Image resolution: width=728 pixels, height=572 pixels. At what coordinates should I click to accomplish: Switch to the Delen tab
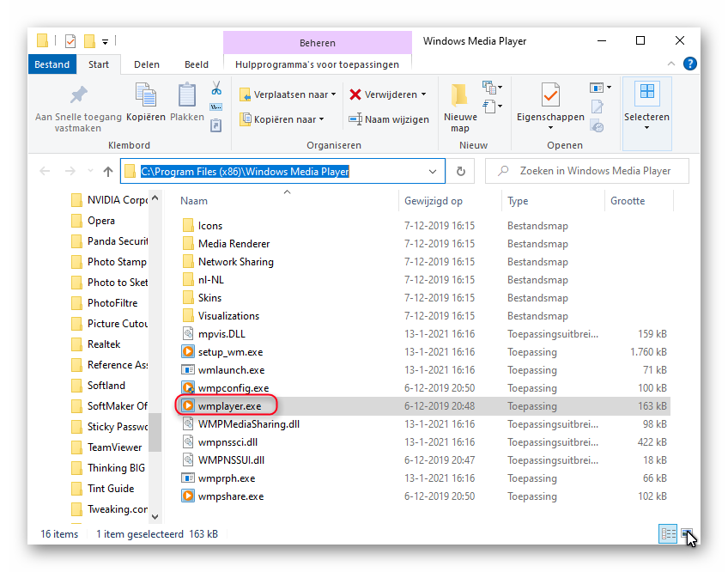tap(147, 64)
